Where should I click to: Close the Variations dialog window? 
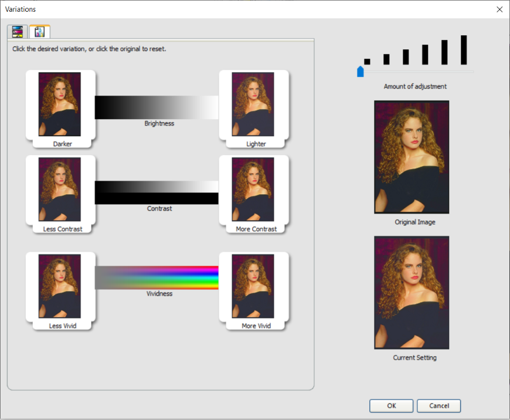[x=499, y=9]
